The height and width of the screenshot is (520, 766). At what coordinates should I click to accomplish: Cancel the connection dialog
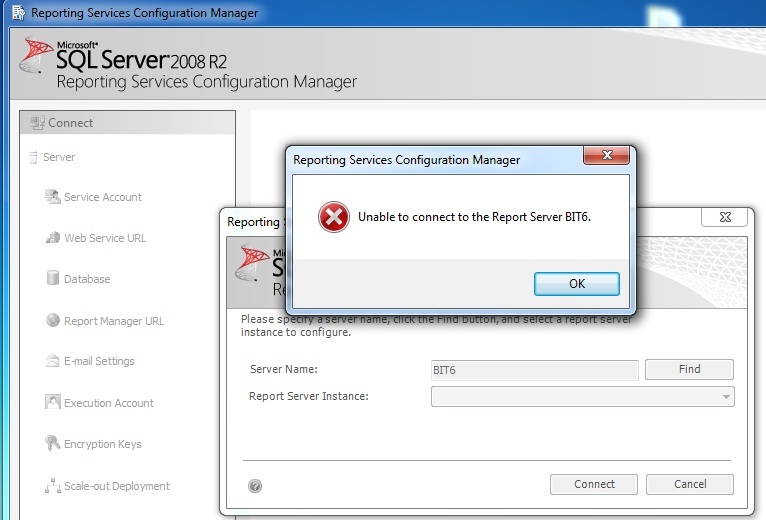click(690, 484)
